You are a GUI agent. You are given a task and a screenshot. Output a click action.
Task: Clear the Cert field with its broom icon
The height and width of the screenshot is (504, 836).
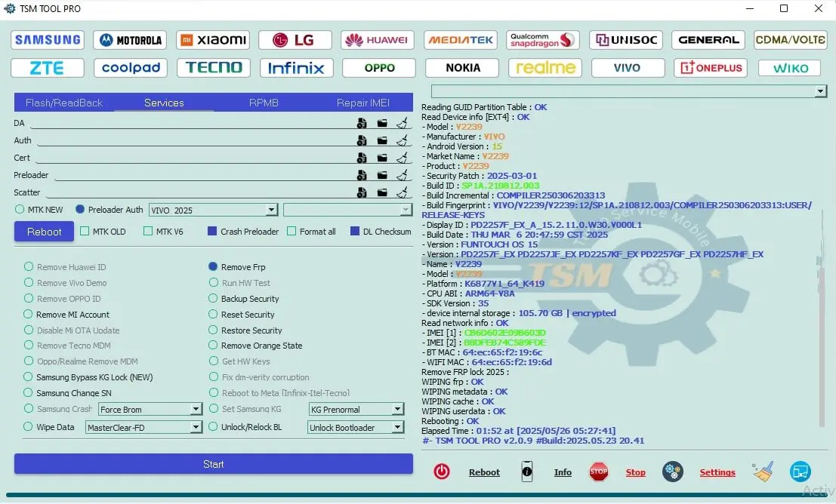[402, 158]
